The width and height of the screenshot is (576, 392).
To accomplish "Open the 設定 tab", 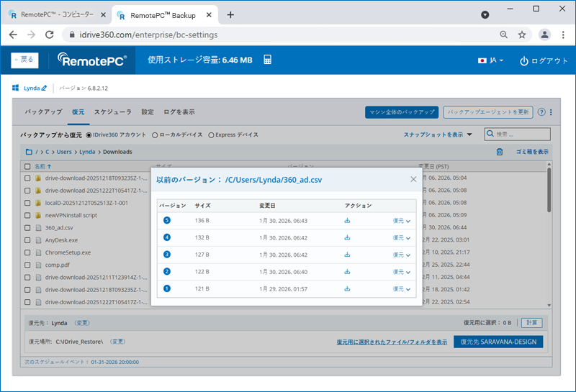I will coord(148,112).
